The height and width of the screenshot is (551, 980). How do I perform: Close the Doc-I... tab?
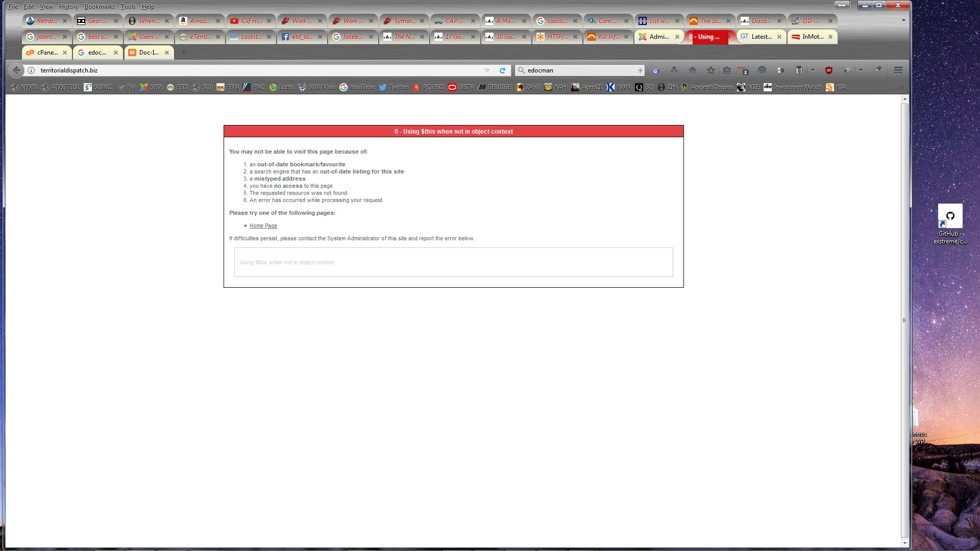click(x=166, y=53)
